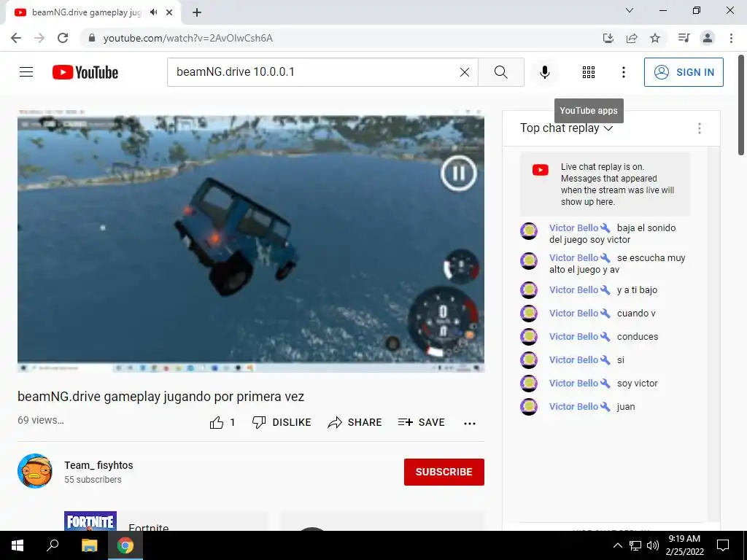Go back with the browser back arrow
This screenshot has width=747, height=560.
click(16, 38)
